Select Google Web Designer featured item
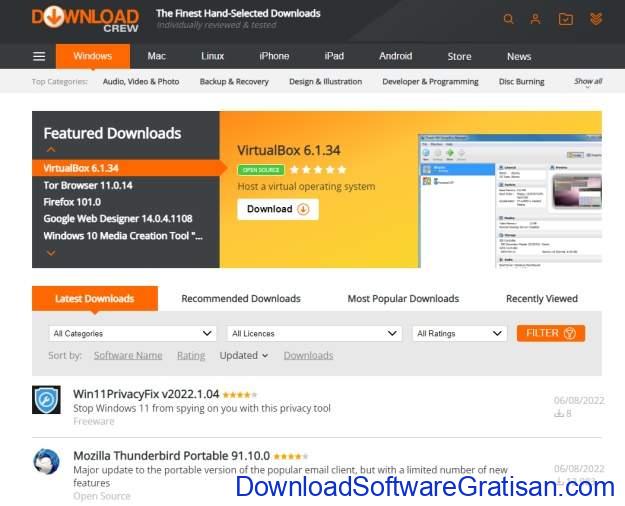Image resolution: width=625 pixels, height=506 pixels. pyautogui.click(x=118, y=219)
